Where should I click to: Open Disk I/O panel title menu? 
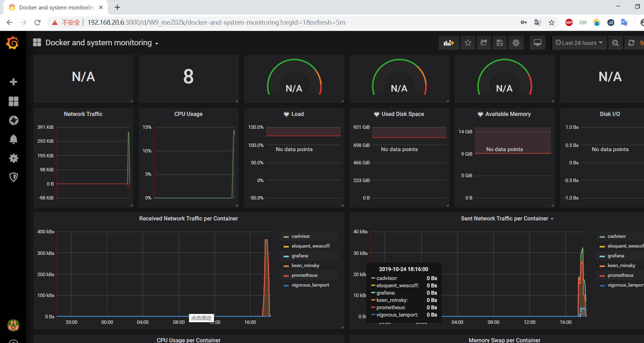pyautogui.click(x=610, y=114)
